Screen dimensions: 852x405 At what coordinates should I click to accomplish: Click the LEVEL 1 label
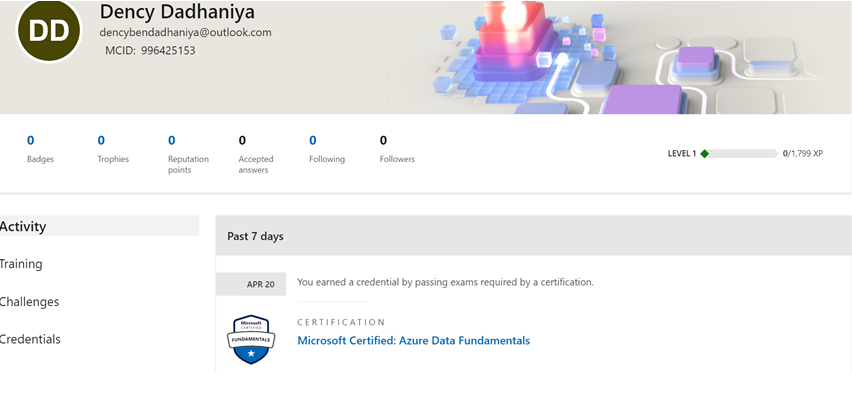point(682,154)
